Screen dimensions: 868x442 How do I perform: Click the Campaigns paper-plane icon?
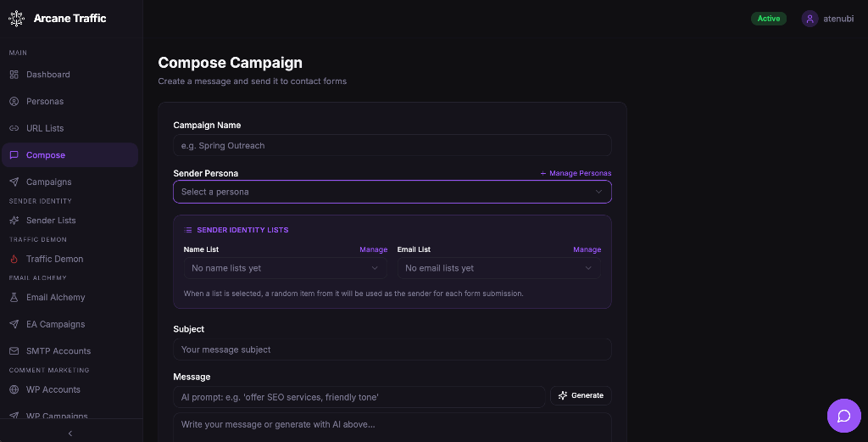pos(14,182)
